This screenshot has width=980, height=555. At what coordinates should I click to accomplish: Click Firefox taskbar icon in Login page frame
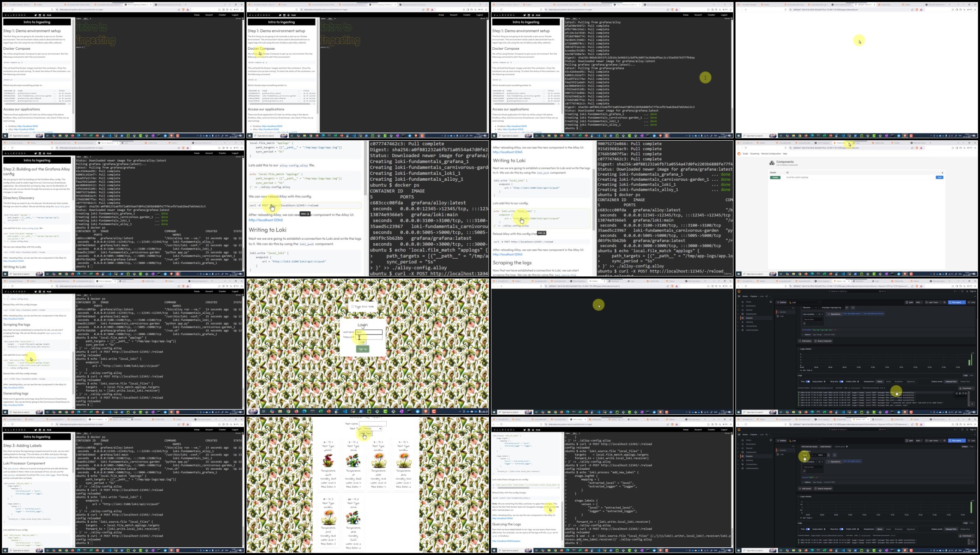pos(296,412)
